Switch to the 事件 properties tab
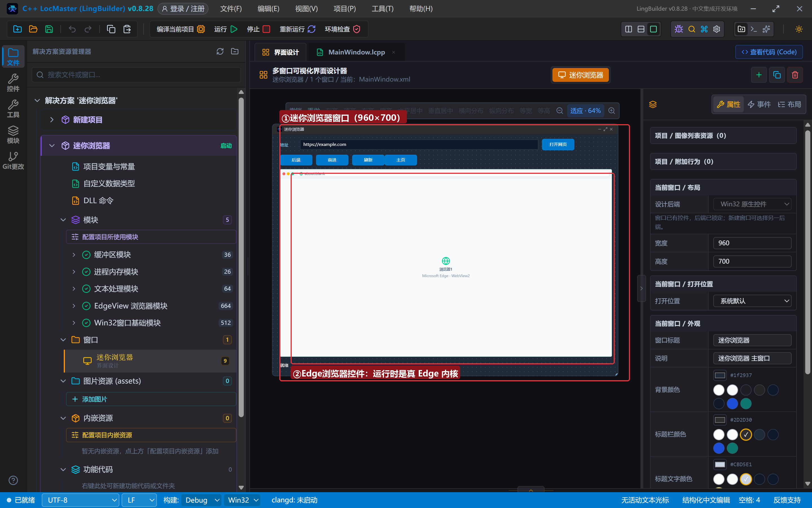 pyautogui.click(x=759, y=104)
